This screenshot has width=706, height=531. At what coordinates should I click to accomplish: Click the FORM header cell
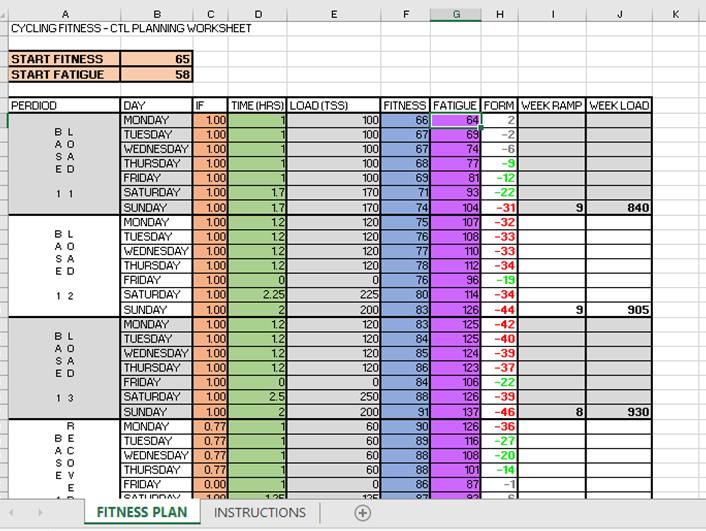499,105
